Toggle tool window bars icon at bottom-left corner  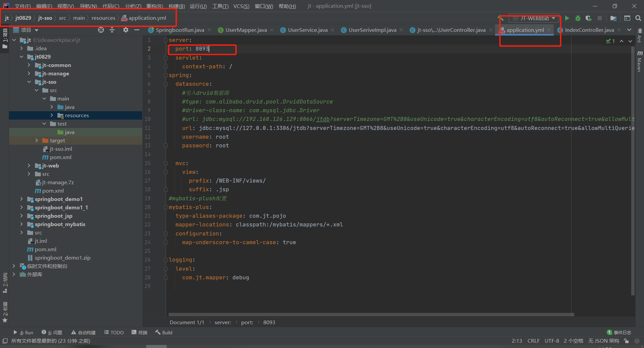click(5, 341)
